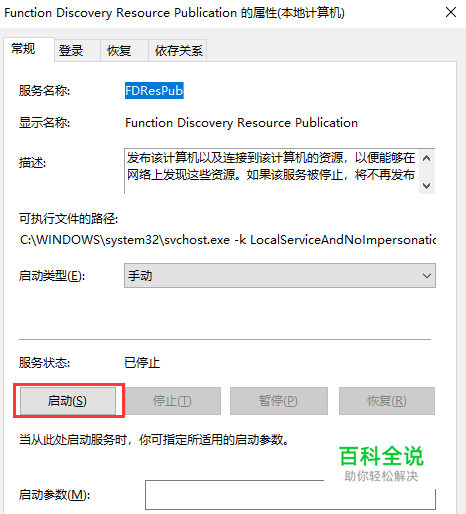Click the description scroll up arrow
This screenshot has width=466, height=514.
pyautogui.click(x=426, y=158)
